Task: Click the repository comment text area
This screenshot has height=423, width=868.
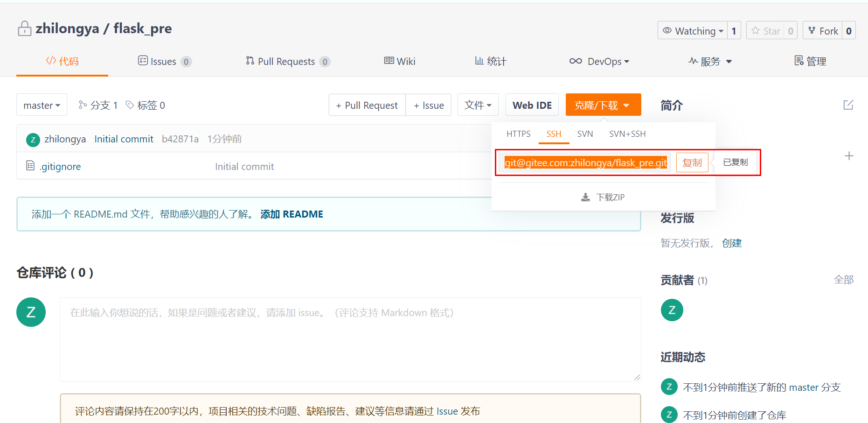Action: 350,339
